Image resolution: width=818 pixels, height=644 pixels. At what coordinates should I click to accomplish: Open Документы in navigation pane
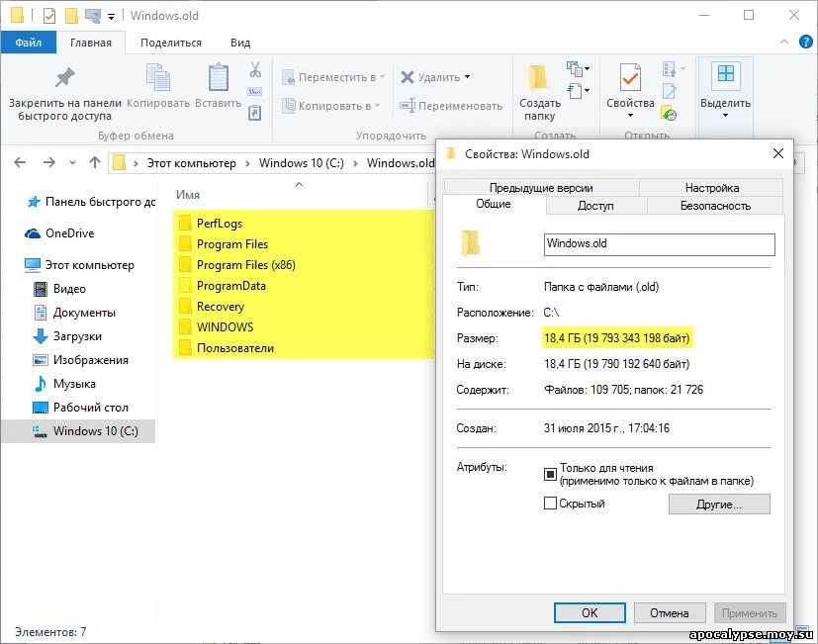74,313
